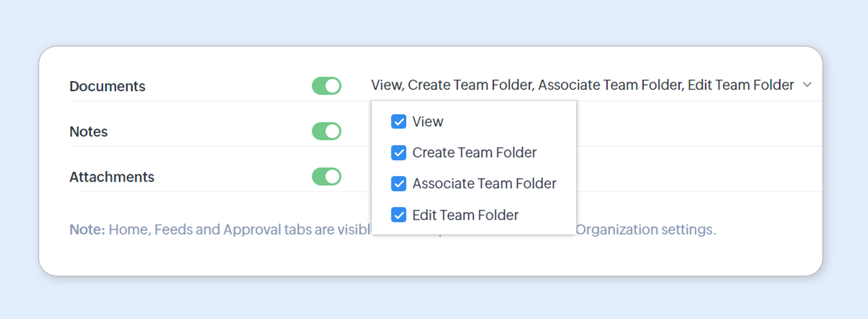Deselect the Associate Team Folder checkbox
This screenshot has height=319, width=868.
[x=399, y=184]
